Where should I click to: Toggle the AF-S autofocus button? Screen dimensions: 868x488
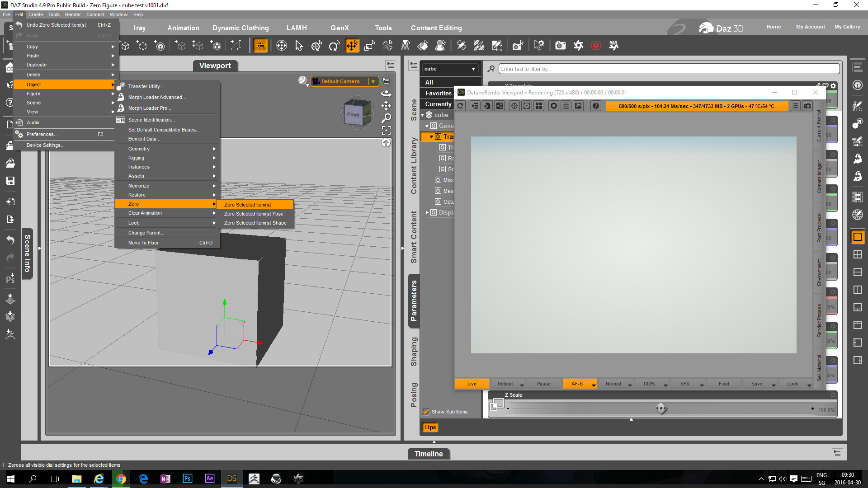point(577,384)
